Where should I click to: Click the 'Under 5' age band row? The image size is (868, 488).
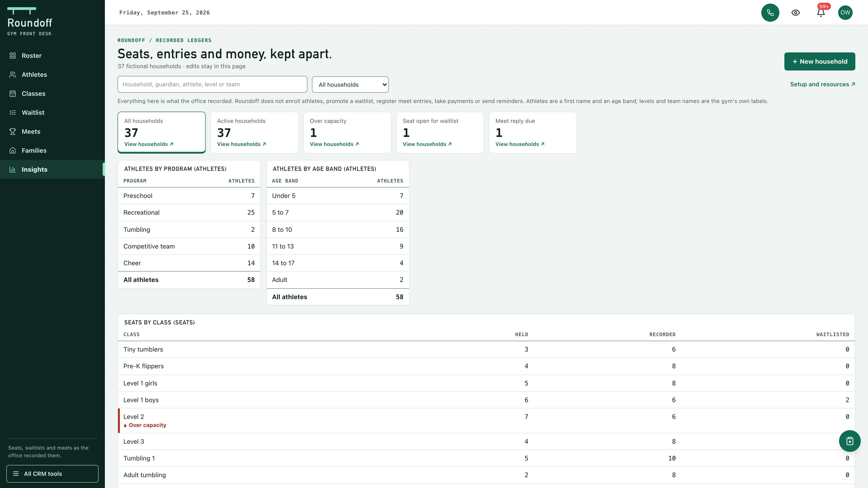[338, 196]
